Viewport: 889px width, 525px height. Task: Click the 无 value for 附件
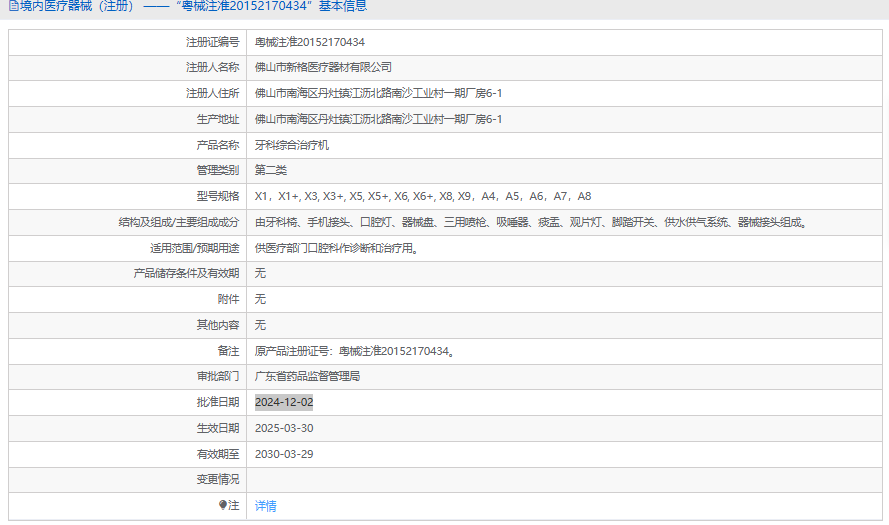click(260, 299)
